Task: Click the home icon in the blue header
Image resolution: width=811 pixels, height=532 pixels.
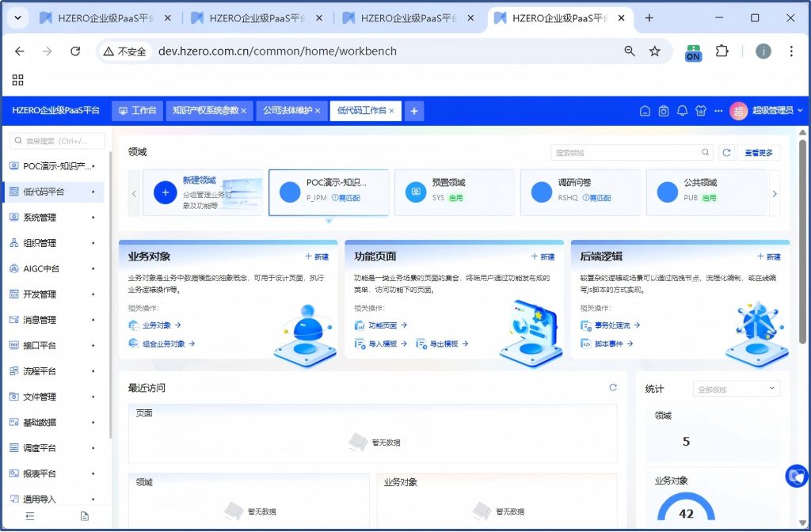Action: coord(645,111)
